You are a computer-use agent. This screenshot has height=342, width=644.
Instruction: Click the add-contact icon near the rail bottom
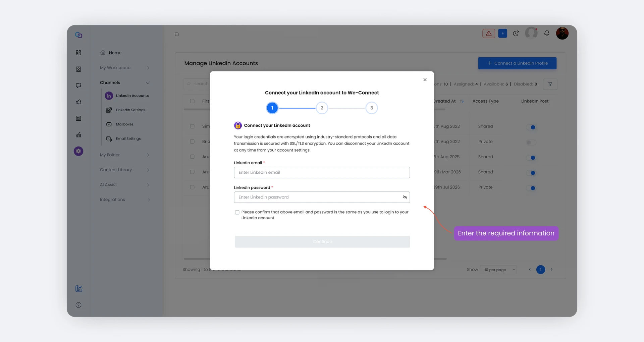[79, 289]
